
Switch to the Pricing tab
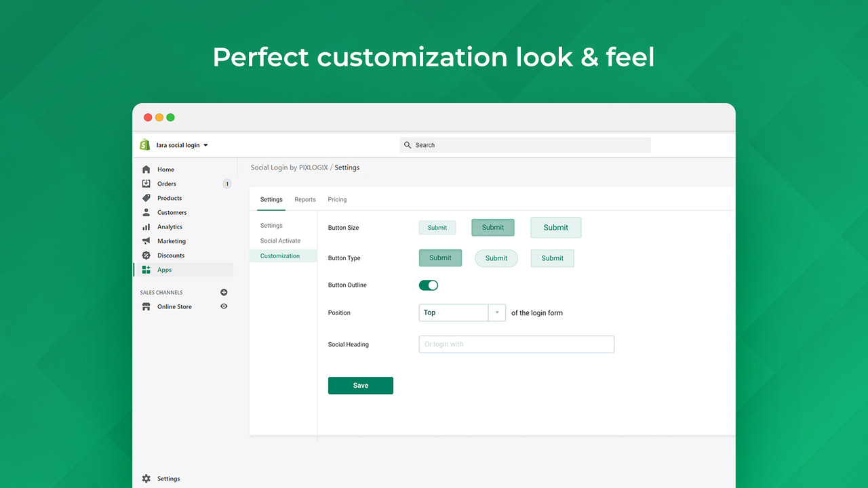tap(337, 199)
